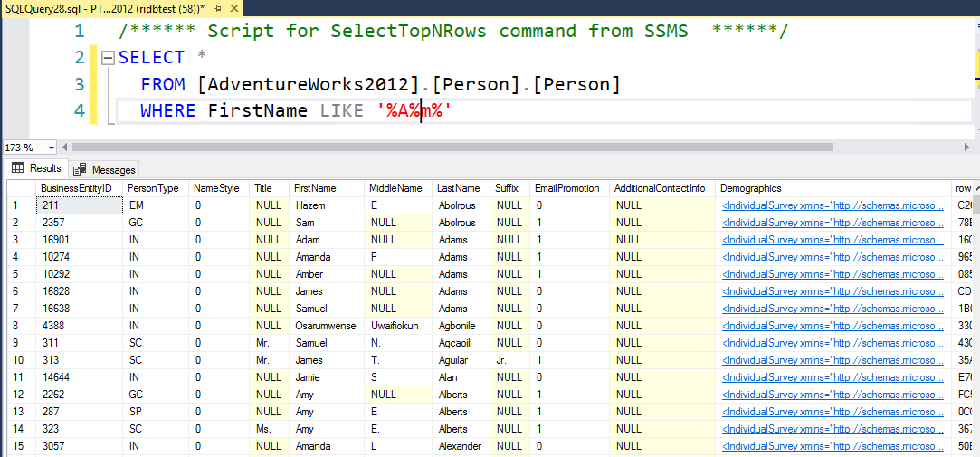Click the LastName cell Alexander
This screenshot has height=457, width=980.
click(x=461, y=446)
